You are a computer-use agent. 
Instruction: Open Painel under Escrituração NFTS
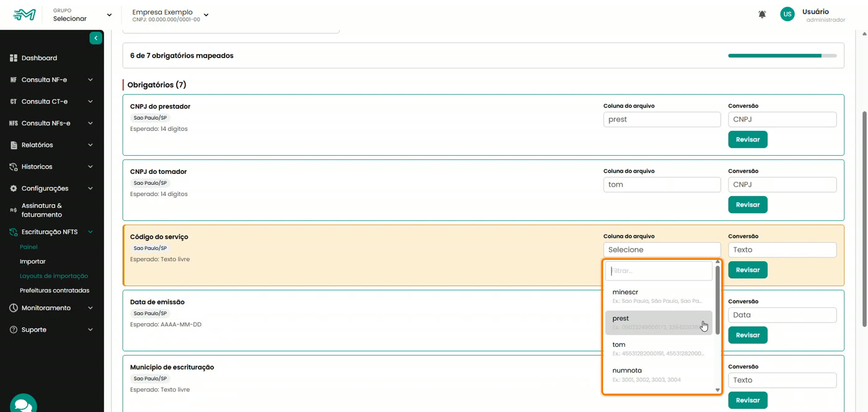[29, 247]
